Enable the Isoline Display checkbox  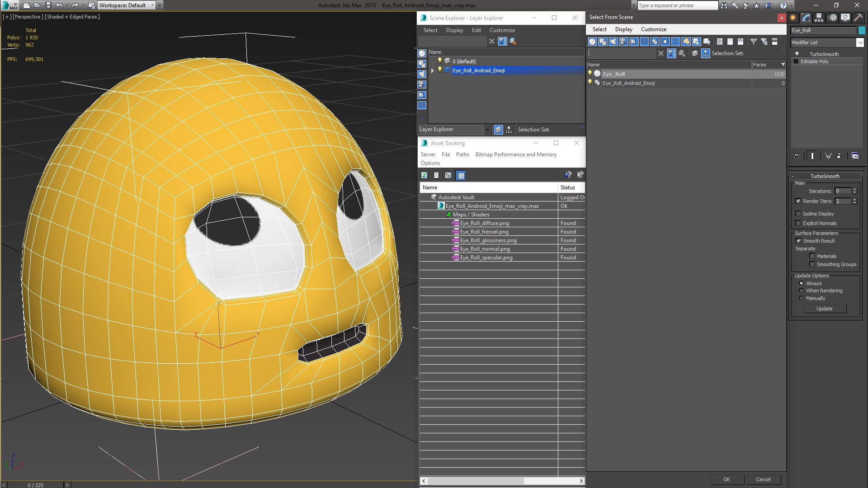point(798,214)
